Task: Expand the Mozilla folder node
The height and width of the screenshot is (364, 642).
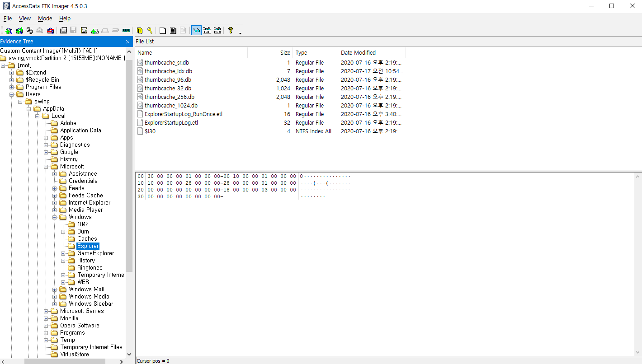Action: click(x=46, y=318)
